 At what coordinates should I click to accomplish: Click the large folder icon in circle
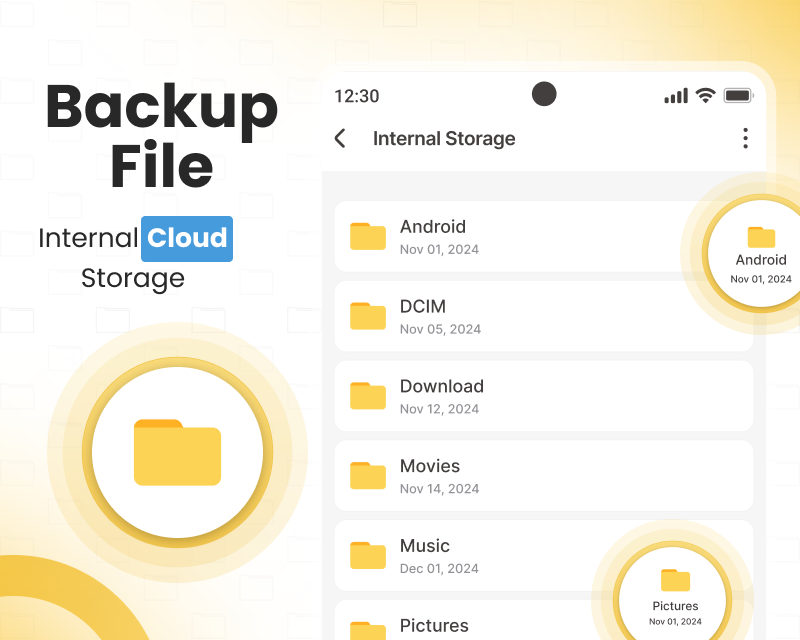point(177,453)
